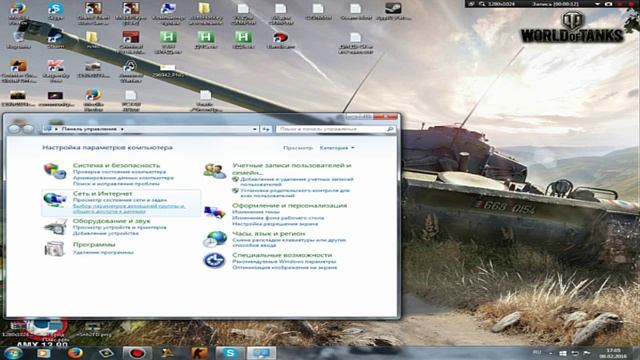The height and width of the screenshot is (360, 640).
Task: Open 'Учетные записи пользователей' heading link
Action: [291, 169]
